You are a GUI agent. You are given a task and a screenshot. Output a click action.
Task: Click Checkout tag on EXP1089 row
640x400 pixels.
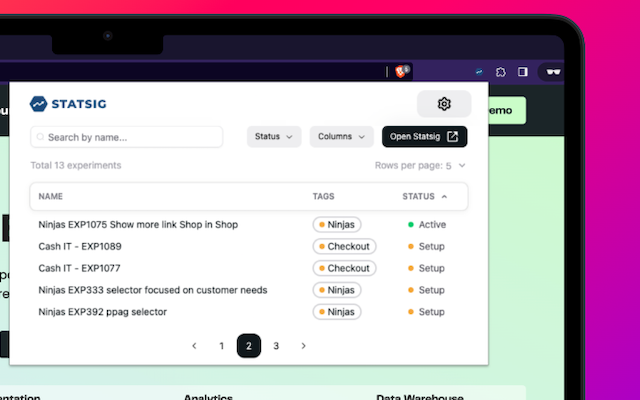pyautogui.click(x=344, y=247)
